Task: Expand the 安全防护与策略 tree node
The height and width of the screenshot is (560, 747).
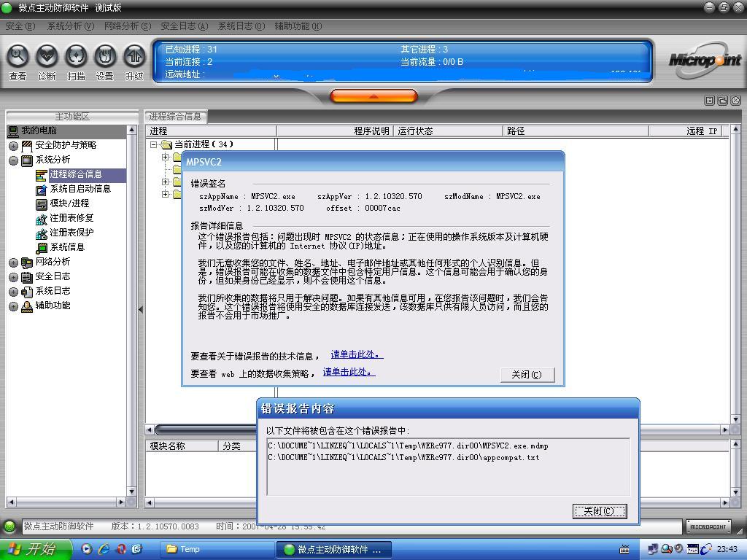Action: point(13,146)
